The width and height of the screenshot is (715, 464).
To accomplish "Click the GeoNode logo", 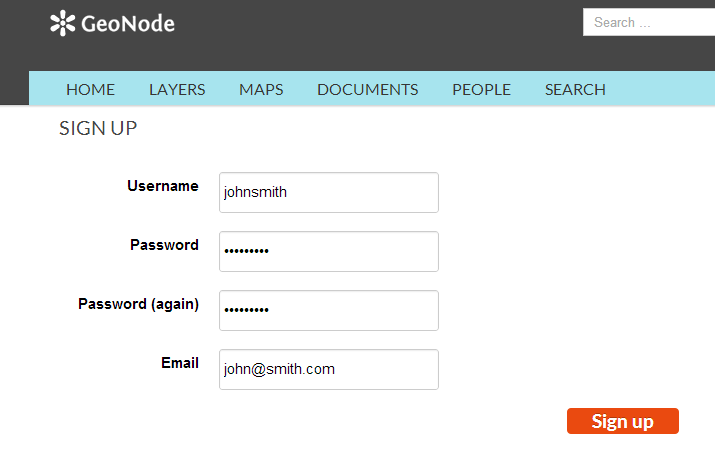I will click(112, 23).
